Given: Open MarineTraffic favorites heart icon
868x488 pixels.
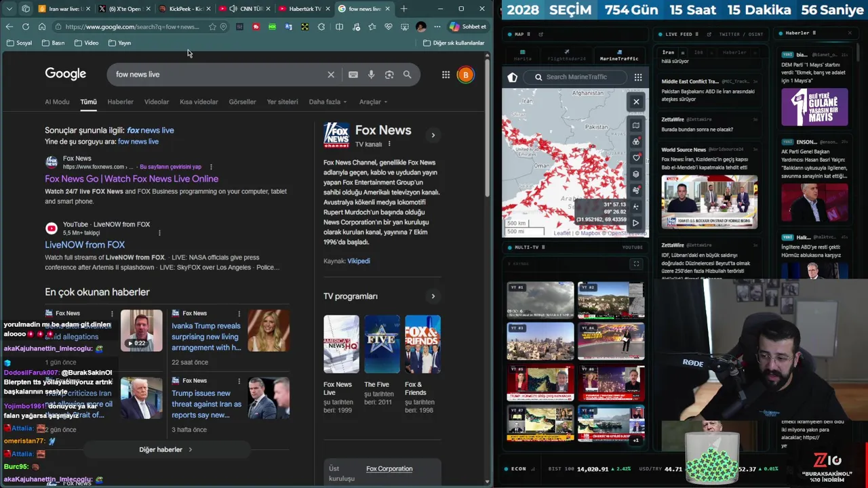Looking at the screenshot, I should (x=636, y=158).
